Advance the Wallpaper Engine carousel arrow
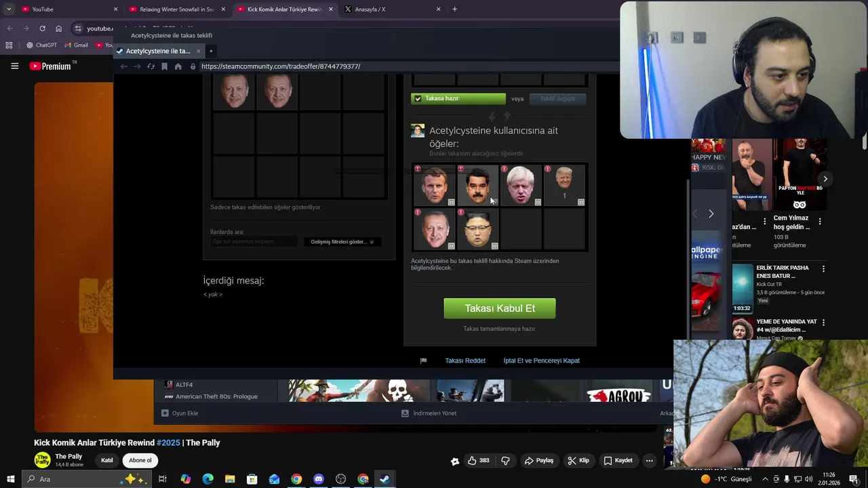This screenshot has height=488, width=868. coord(711,213)
